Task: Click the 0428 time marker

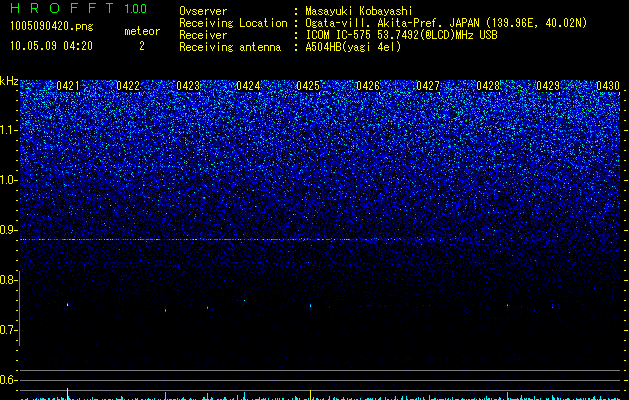Action: tap(488, 86)
